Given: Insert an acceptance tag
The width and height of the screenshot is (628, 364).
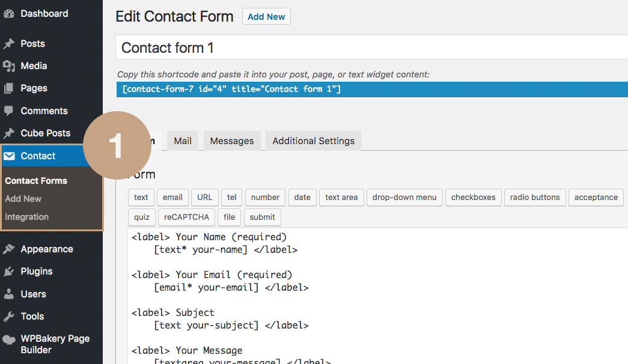Looking at the screenshot, I should click(596, 198).
